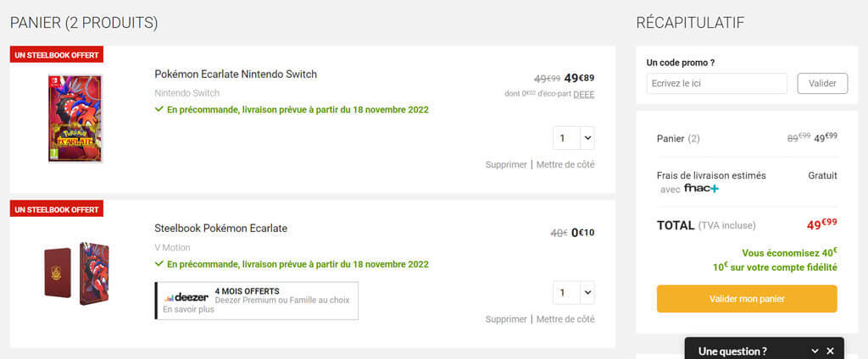Viewport: 868px width, 359px height.
Task: Click the DEEE éco-part link
Action: (x=583, y=94)
